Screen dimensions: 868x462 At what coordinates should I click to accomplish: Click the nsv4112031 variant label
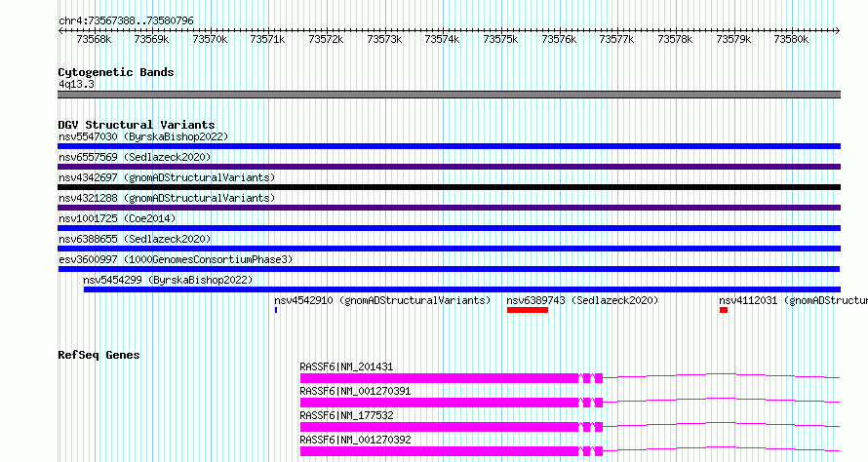[x=793, y=300]
